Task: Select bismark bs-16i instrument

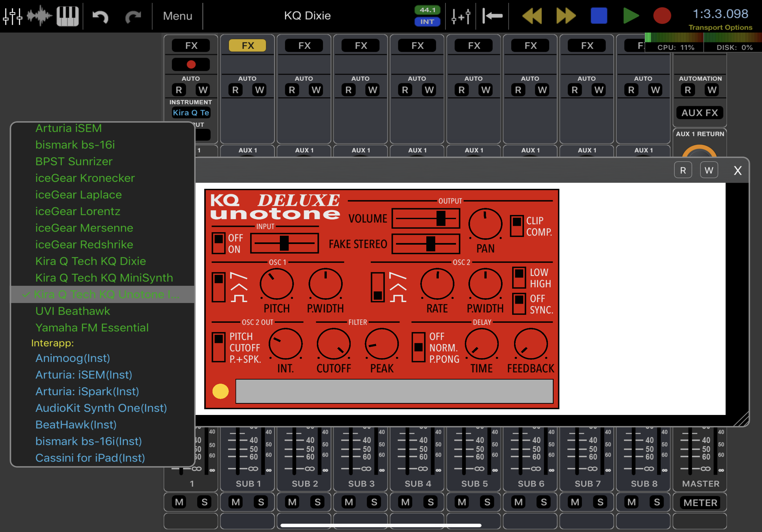Action: click(75, 144)
